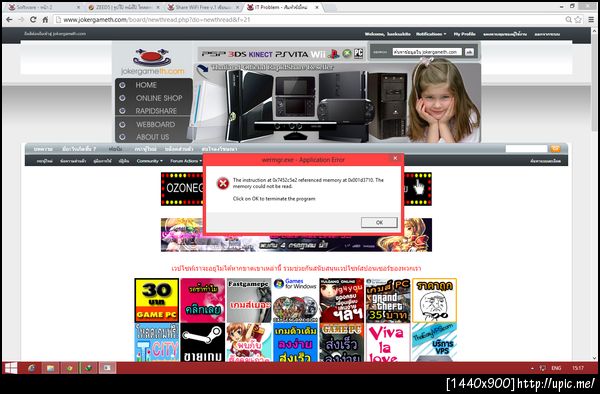Click the forum navbar search field
This screenshot has width=600, height=394.
coord(527,148)
